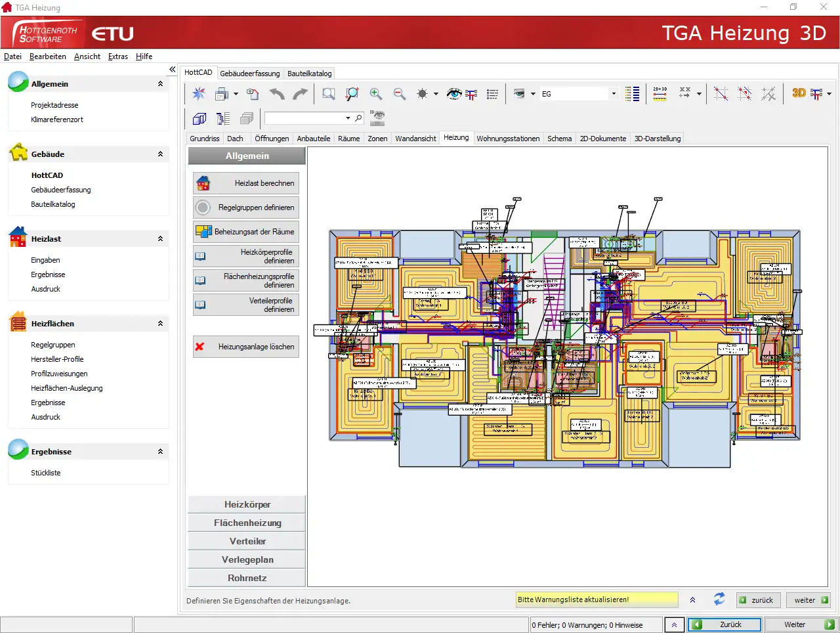The height and width of the screenshot is (633, 840).
Task: Expand the Flächenheizung accordion panel
Action: point(247,523)
